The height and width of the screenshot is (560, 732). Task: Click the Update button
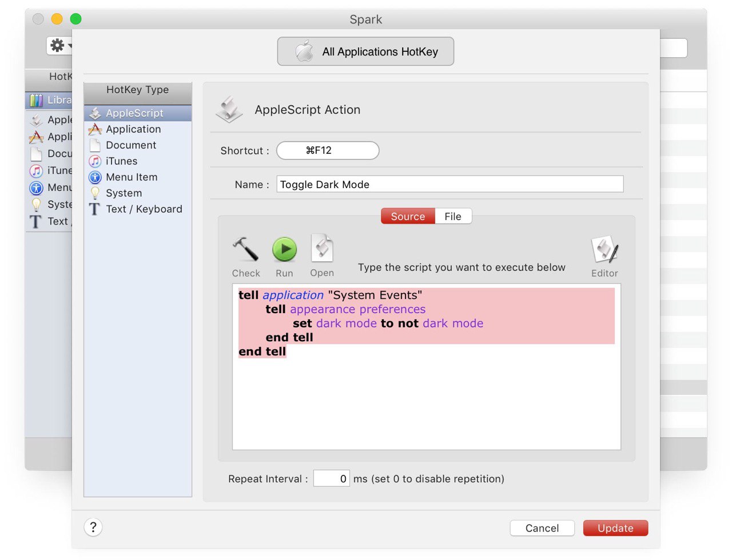[x=615, y=528]
